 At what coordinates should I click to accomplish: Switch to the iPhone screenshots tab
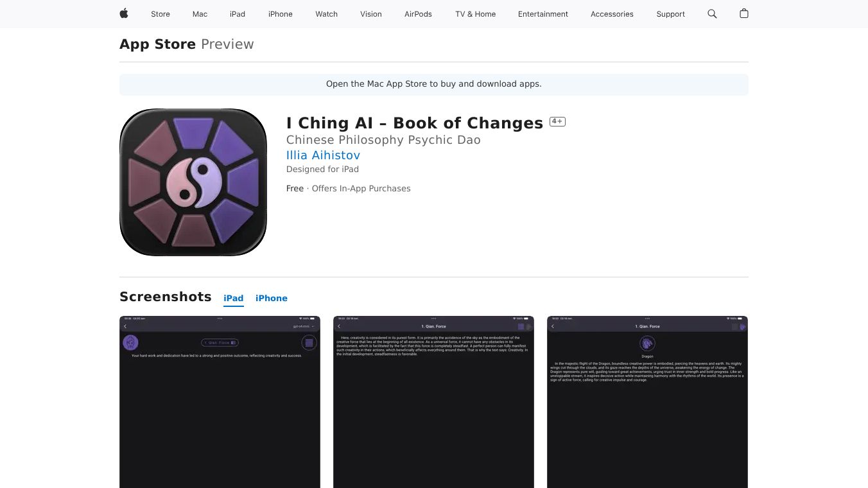pyautogui.click(x=272, y=299)
